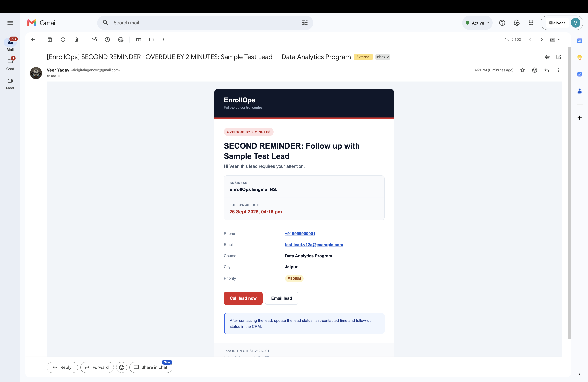The image size is (588, 382).
Task: Remove the Inbox label with x
Action: [388, 57]
